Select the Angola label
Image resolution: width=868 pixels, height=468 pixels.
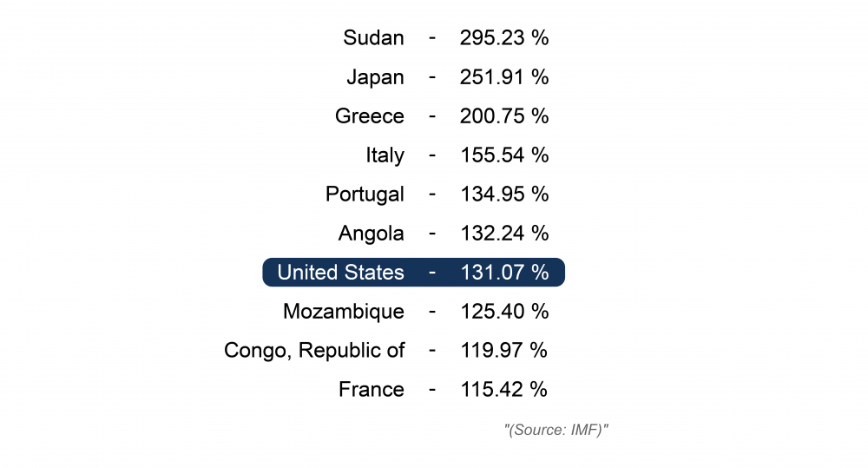click(x=372, y=234)
